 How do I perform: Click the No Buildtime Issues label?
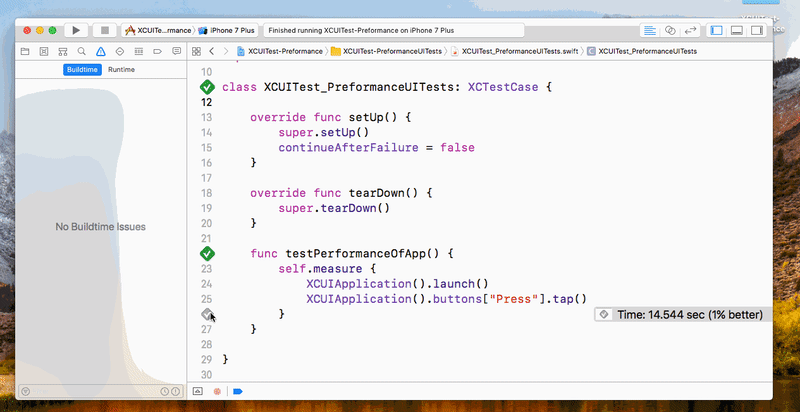pyautogui.click(x=101, y=227)
